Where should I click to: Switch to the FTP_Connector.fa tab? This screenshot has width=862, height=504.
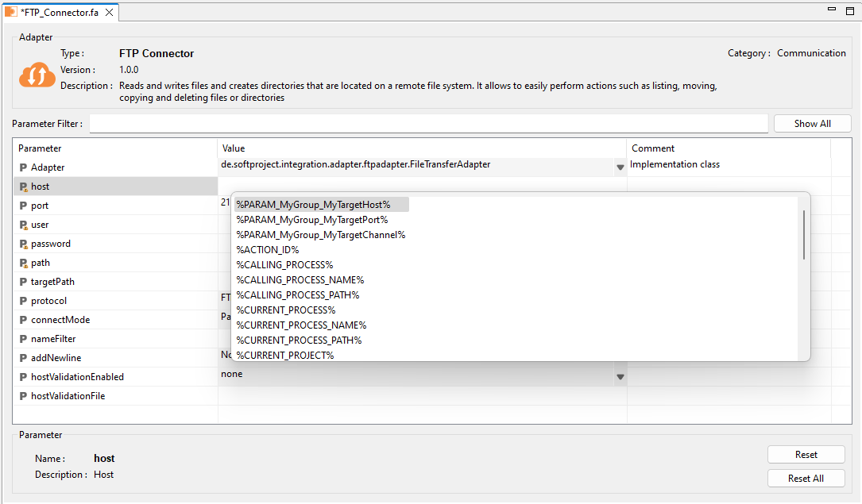(x=60, y=12)
